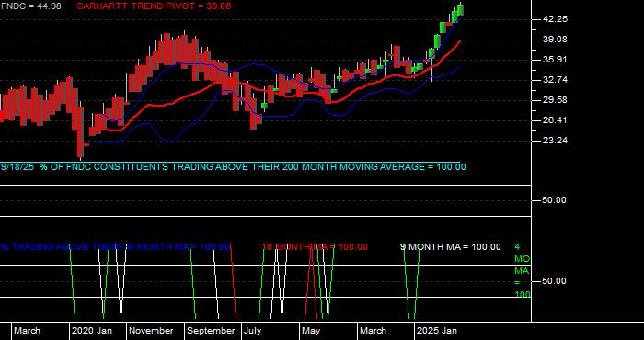This screenshot has height=340, width=644.
Task: Click the 32.74 price axis label
Action: point(555,80)
